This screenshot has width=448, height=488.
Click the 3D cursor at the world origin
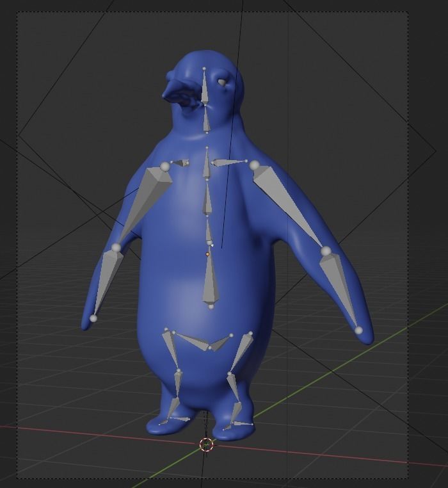[x=206, y=444]
